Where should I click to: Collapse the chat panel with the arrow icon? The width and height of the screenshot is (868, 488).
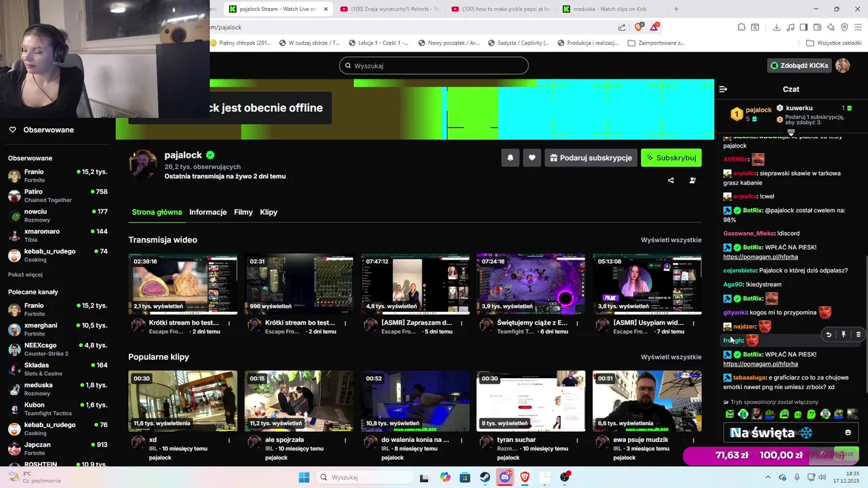click(723, 89)
